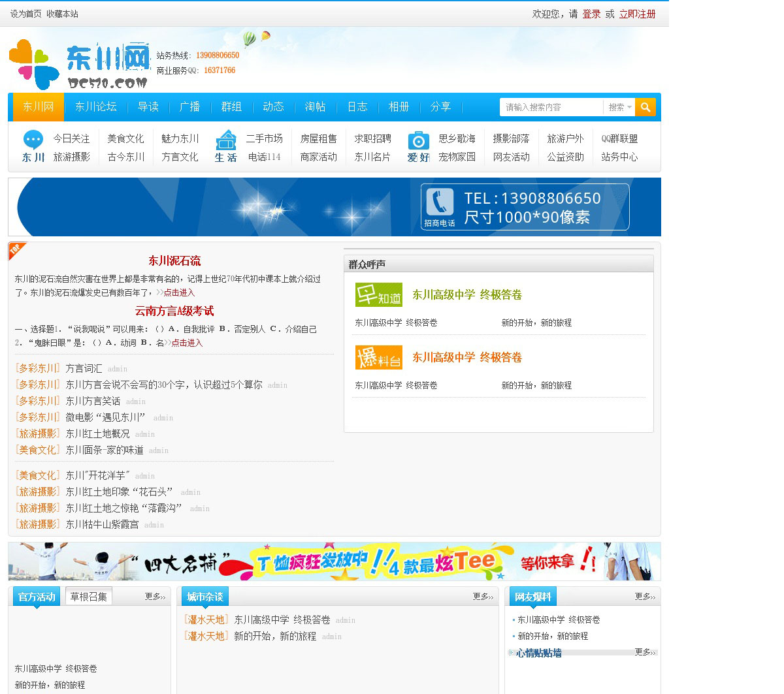The height and width of the screenshot is (694, 784).
Task: Click the 立即注册 link
Action: 637,14
